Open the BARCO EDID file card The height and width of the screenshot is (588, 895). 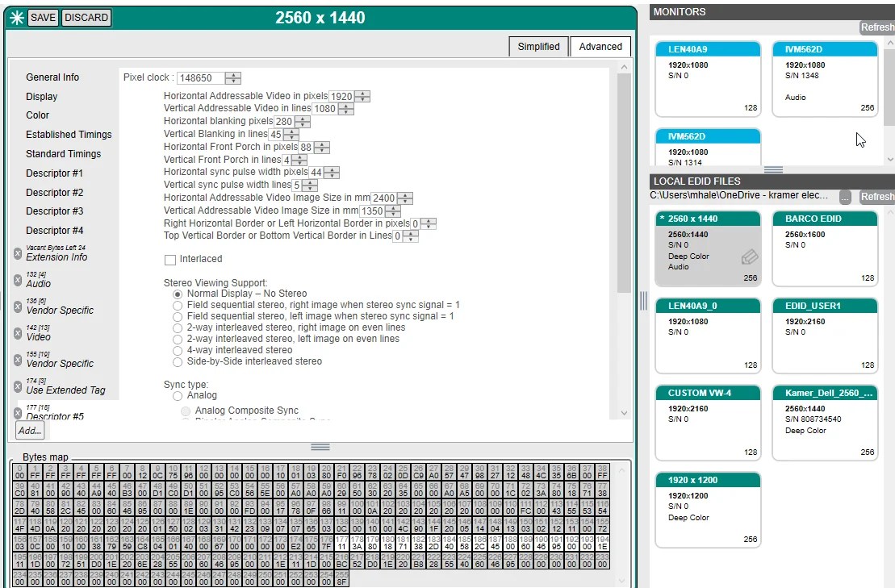click(x=825, y=248)
